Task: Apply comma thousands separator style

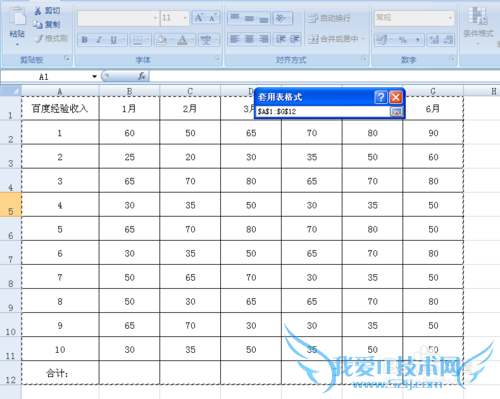Action: click(x=417, y=40)
